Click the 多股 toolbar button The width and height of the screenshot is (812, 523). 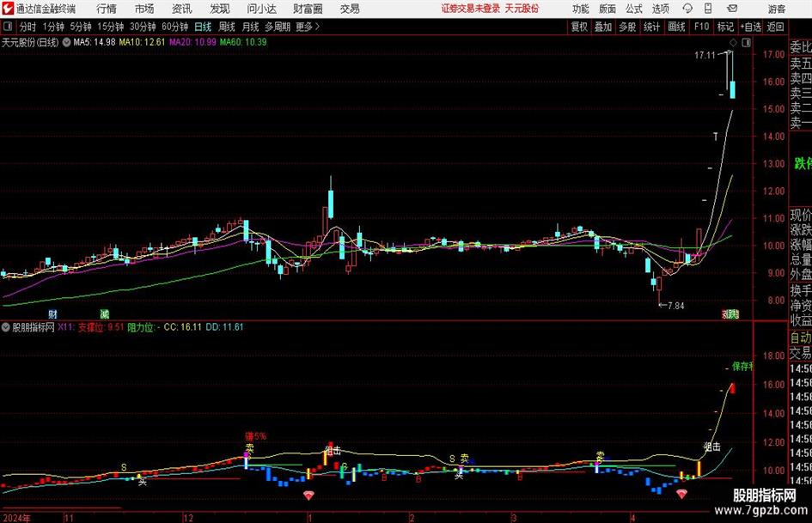click(x=627, y=27)
